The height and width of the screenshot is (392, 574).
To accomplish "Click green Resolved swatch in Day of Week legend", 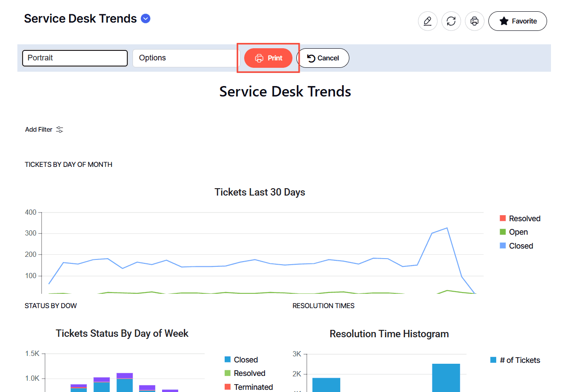I will (x=228, y=373).
